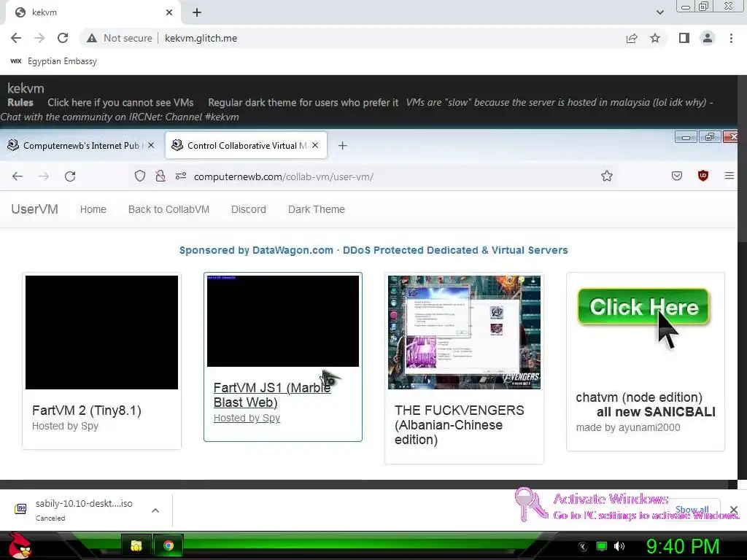Expand sabily iso download options chevron
This screenshot has height=560, width=747.
click(155, 510)
